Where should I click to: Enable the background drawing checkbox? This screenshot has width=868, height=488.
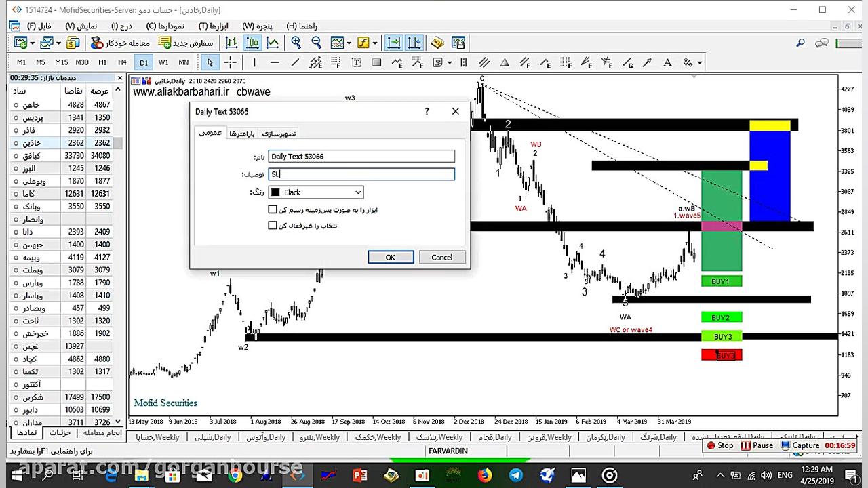pyautogui.click(x=273, y=210)
